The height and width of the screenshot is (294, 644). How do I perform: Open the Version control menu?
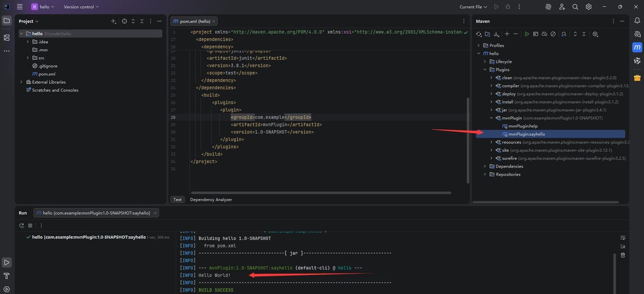81,7
